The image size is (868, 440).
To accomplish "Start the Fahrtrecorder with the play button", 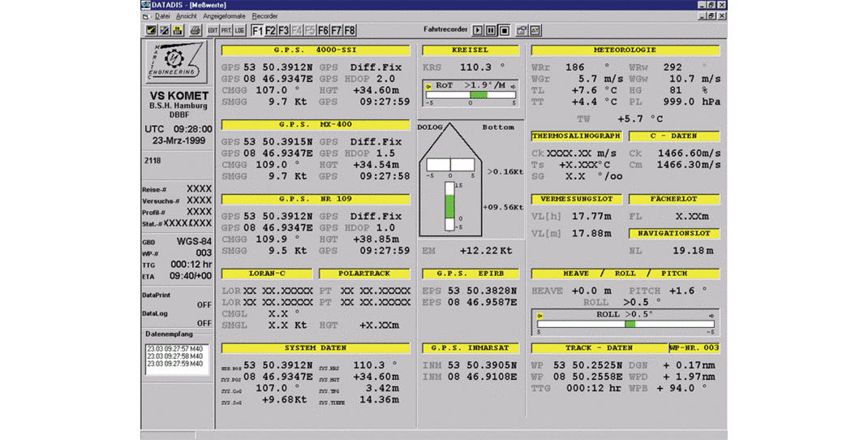I will [478, 31].
